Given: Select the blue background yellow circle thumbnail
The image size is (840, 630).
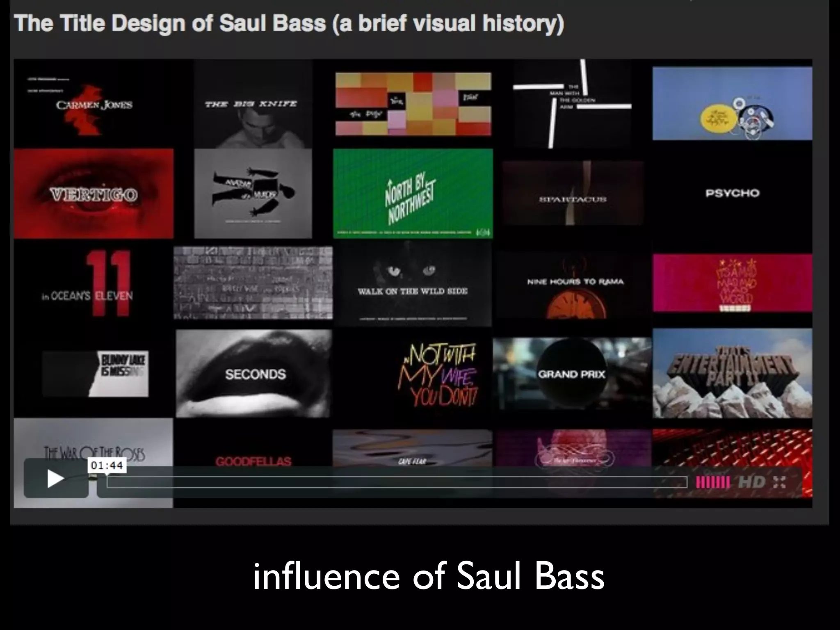Looking at the screenshot, I should [x=732, y=103].
